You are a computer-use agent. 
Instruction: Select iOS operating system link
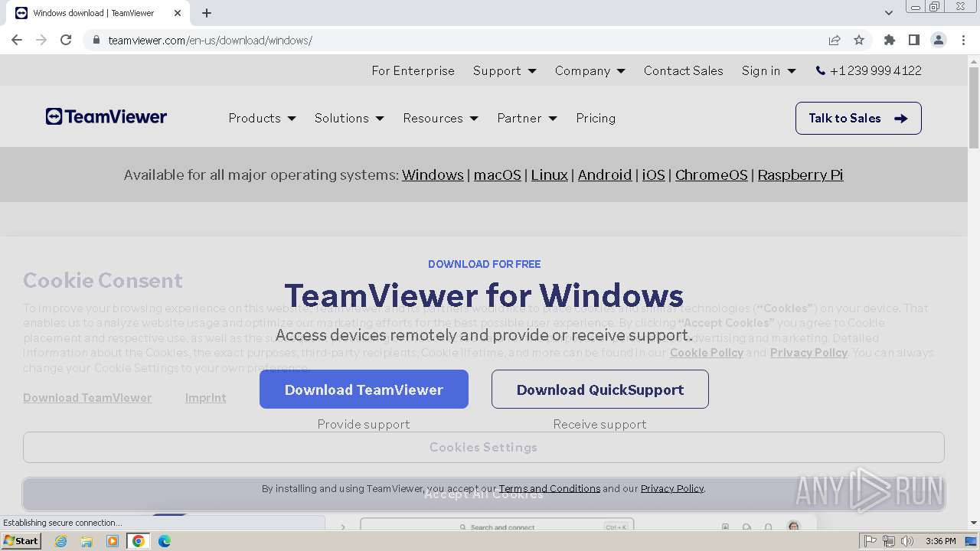point(653,174)
